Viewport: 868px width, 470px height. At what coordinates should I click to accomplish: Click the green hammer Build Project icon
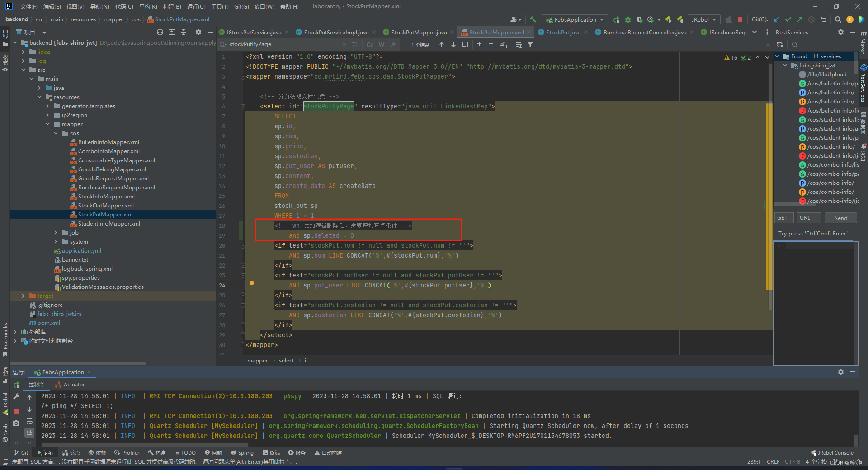(533, 19)
